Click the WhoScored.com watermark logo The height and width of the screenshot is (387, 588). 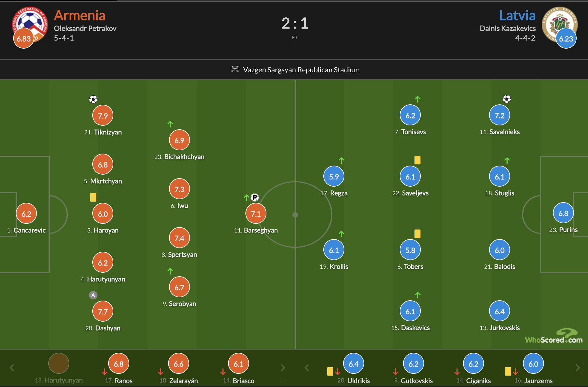[554, 337]
